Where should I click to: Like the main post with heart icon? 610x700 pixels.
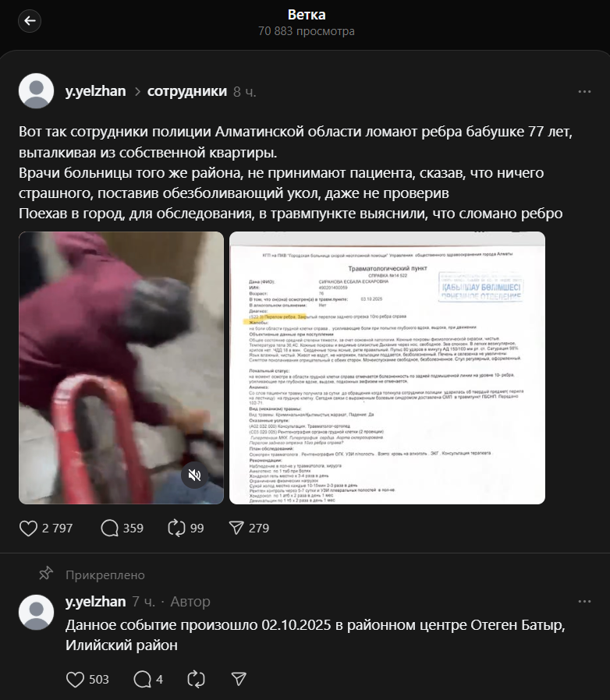tap(28, 529)
